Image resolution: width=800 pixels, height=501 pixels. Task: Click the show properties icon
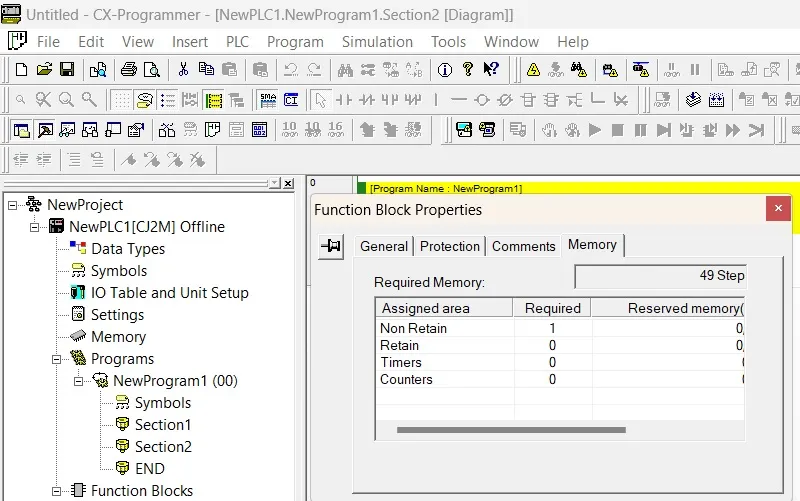[x=136, y=130]
